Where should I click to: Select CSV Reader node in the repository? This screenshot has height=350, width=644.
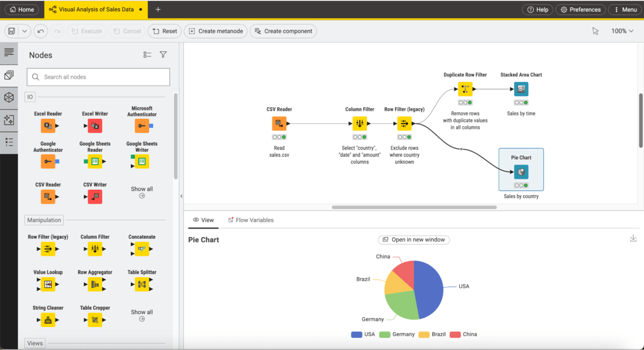(x=48, y=196)
